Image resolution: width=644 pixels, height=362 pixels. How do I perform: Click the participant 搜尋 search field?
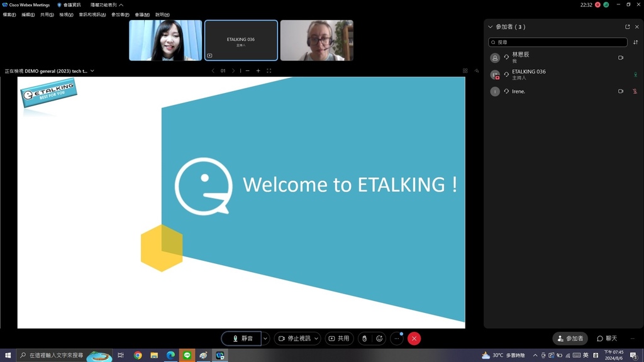558,42
